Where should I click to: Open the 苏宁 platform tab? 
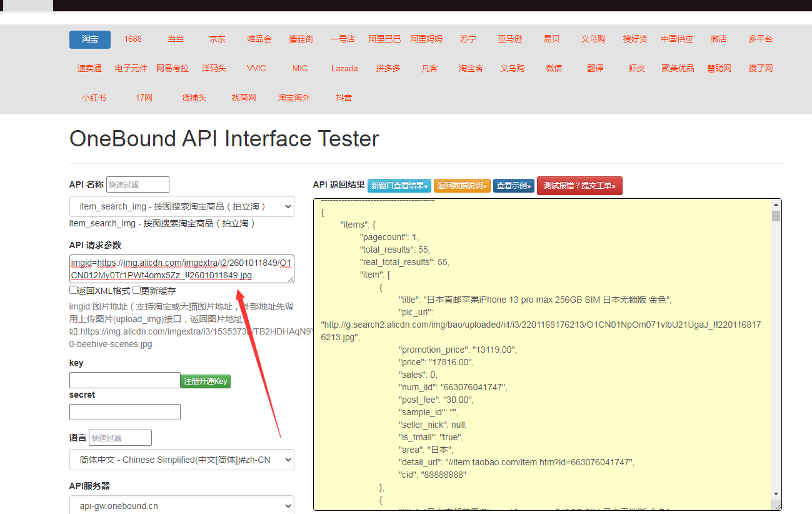tap(468, 39)
